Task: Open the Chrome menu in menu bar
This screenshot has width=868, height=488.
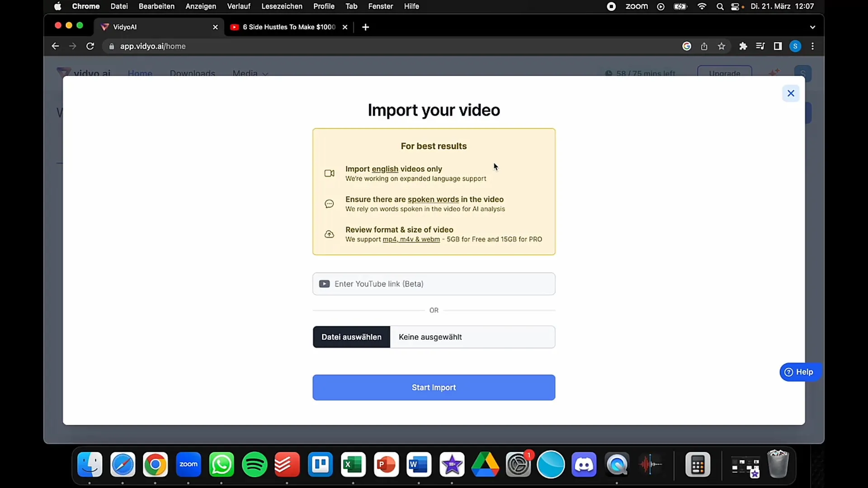Action: click(x=86, y=6)
